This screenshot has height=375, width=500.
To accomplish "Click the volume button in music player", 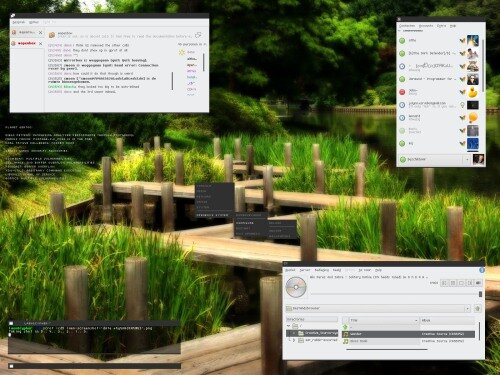I will [478, 283].
